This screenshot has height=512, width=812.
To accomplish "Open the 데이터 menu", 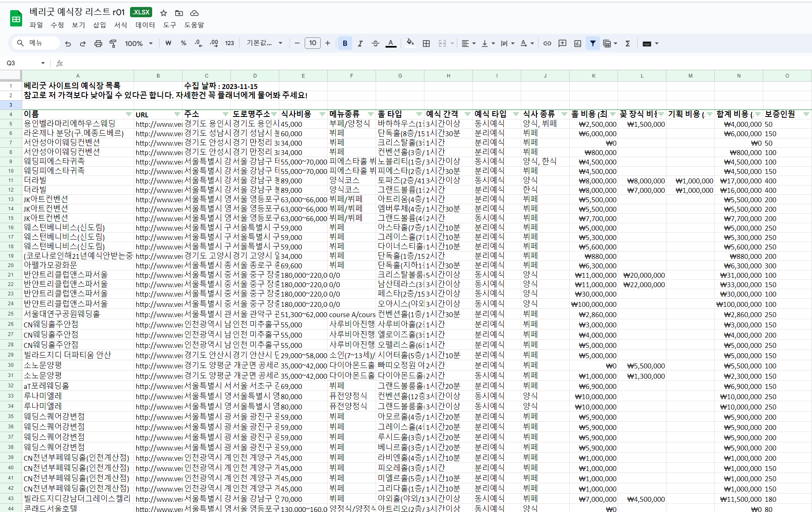I will [145, 25].
